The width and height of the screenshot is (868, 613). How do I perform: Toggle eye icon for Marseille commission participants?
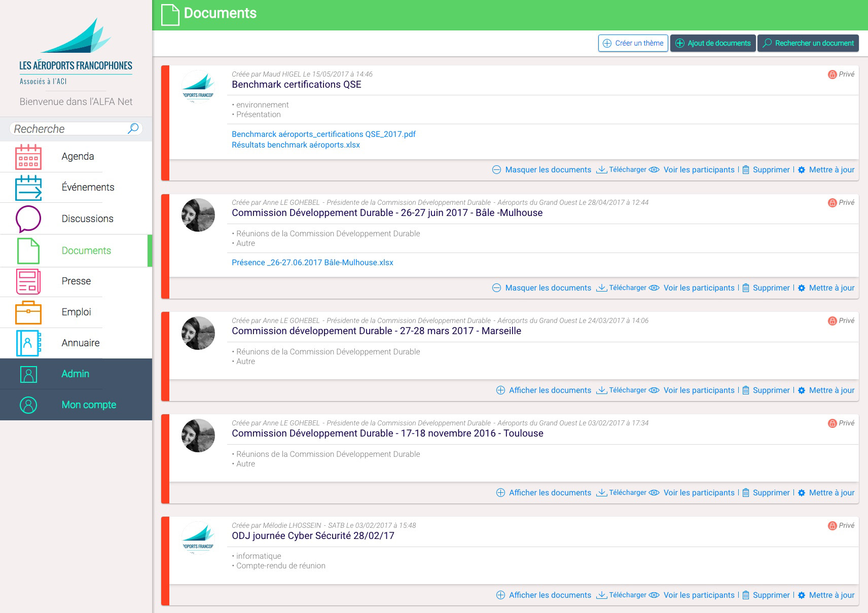[x=654, y=390]
